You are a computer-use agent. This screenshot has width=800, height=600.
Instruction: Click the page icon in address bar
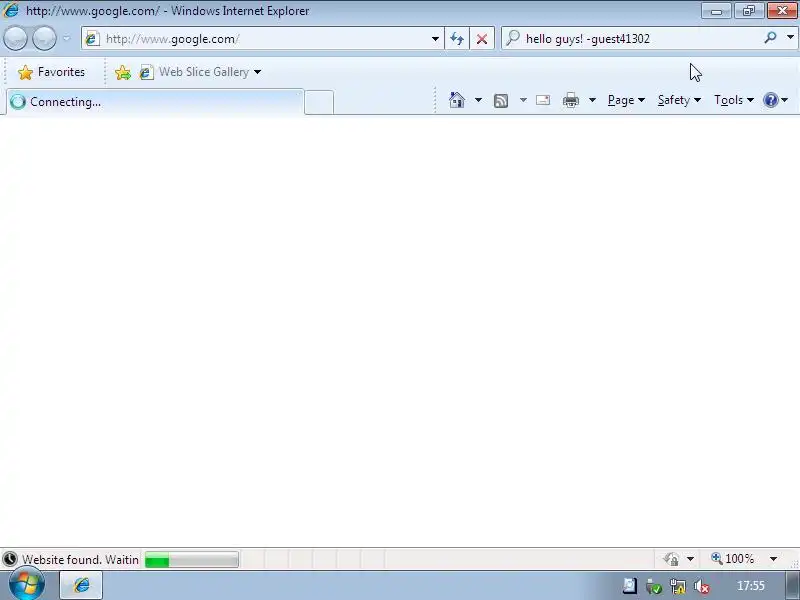(x=92, y=39)
